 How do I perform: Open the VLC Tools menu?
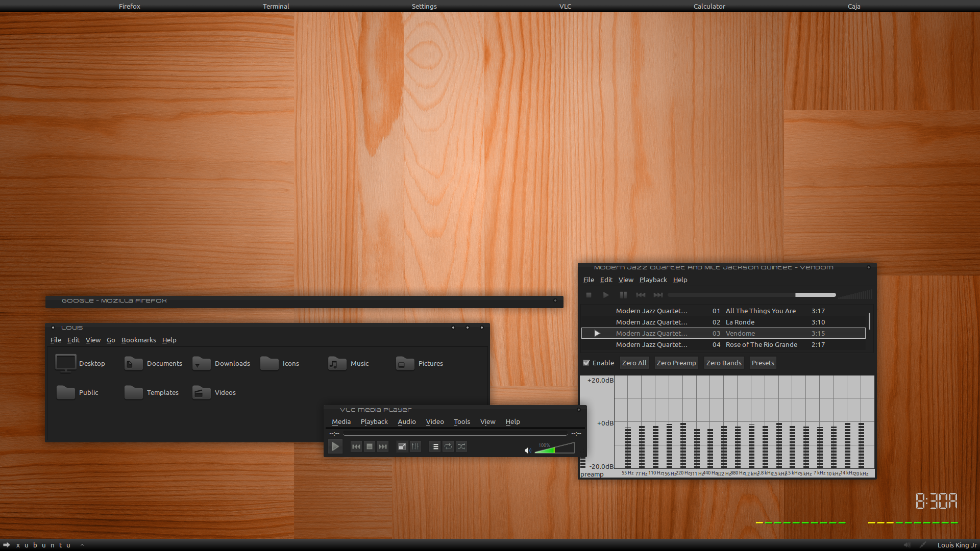pyautogui.click(x=462, y=422)
